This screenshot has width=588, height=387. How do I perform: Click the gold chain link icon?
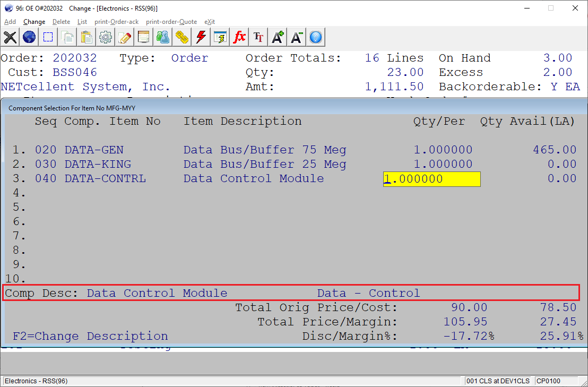click(182, 37)
